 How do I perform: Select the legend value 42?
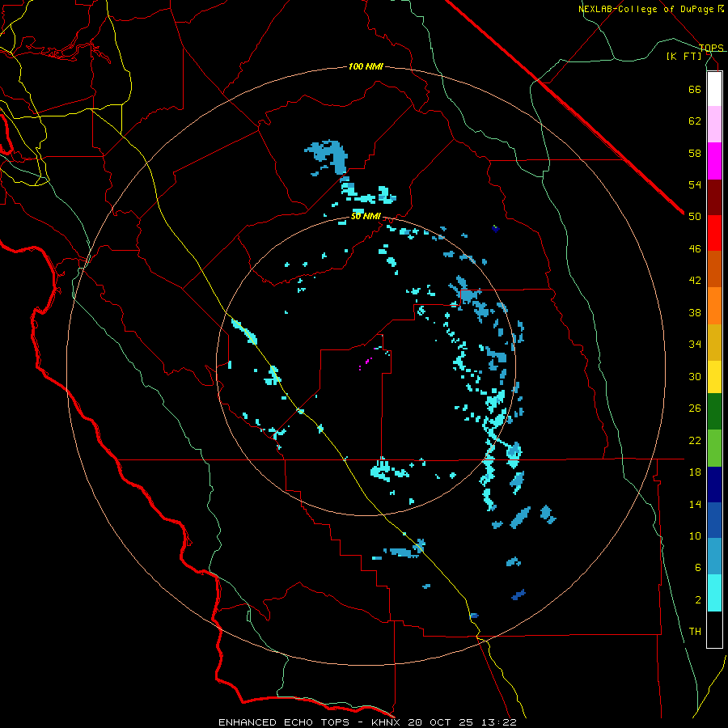695,281
